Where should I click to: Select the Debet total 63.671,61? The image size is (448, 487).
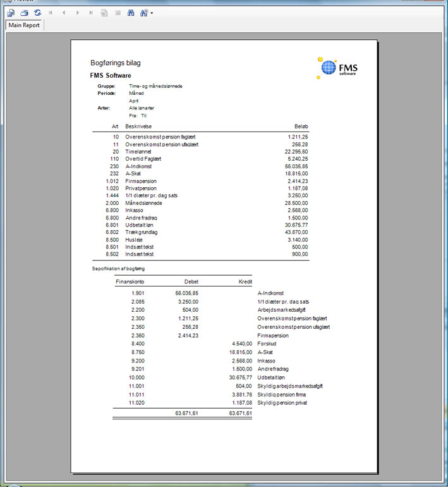pyautogui.click(x=186, y=413)
